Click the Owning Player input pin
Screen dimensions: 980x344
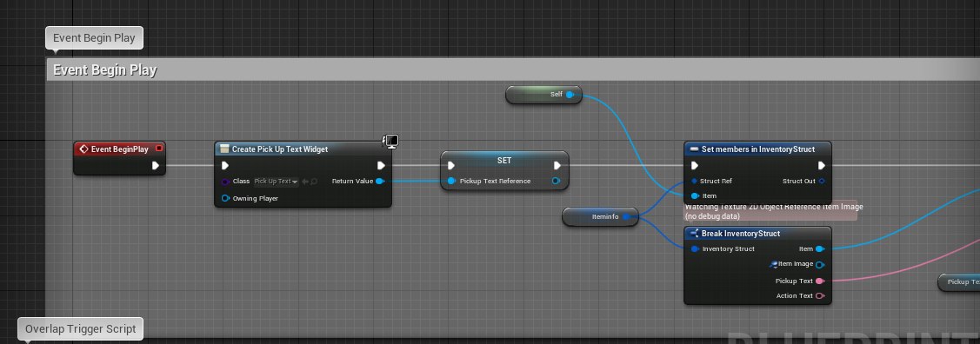point(225,199)
